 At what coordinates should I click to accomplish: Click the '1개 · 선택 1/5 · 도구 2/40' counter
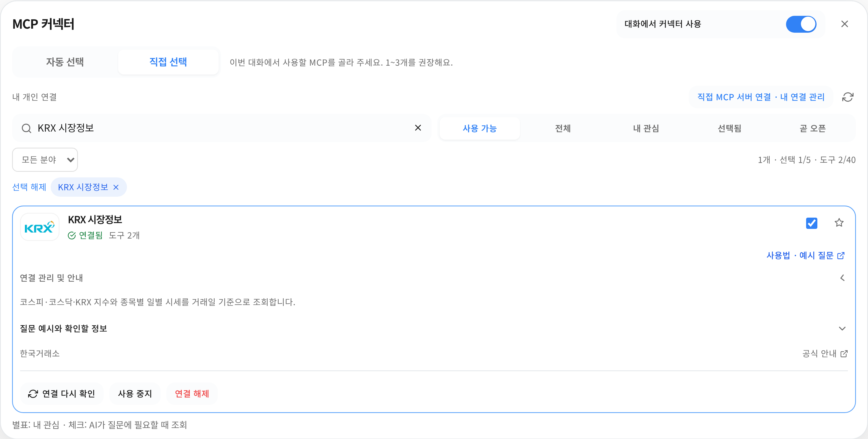coord(806,160)
